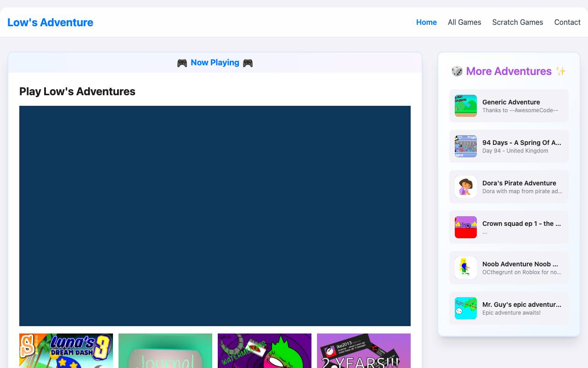Select Scratch Games in the navigation

[517, 22]
